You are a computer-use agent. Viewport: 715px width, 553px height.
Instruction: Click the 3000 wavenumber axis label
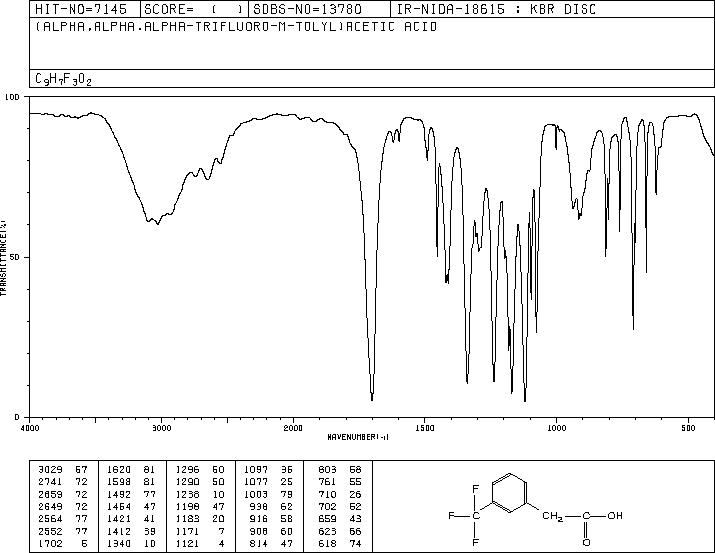click(x=161, y=428)
